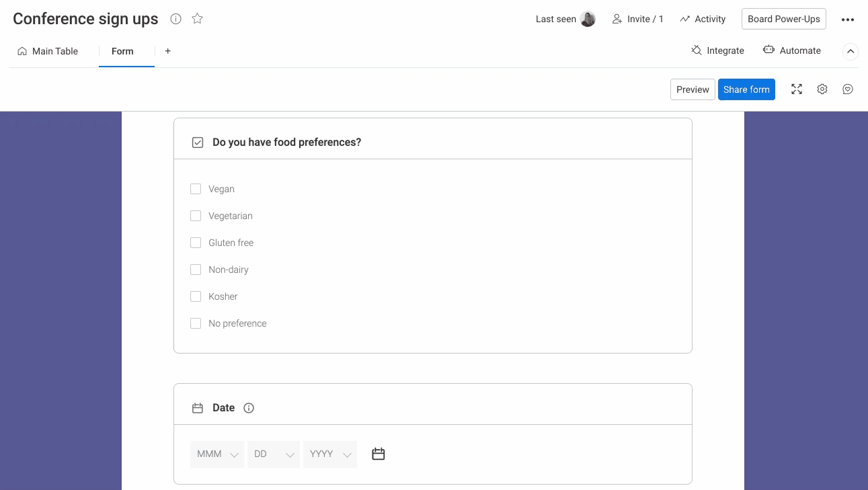
Task: Open form settings gear
Action: pyautogui.click(x=822, y=89)
